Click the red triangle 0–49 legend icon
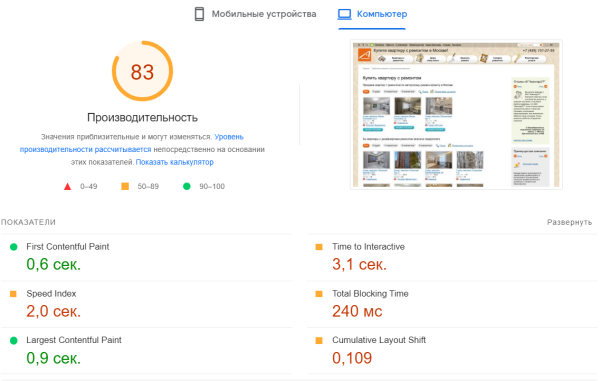Screen dimensions: 600x381 pos(67,187)
